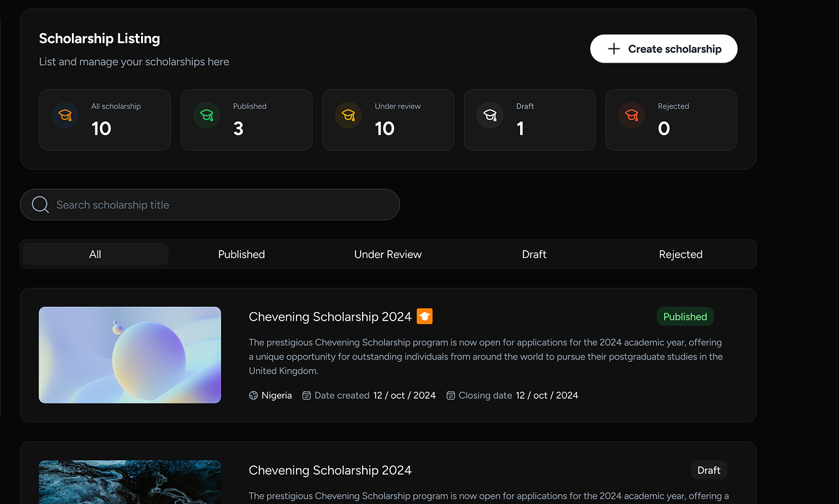Click the orange badge beside Chevening Scholarship 2024
839x504 pixels.
[x=425, y=317]
